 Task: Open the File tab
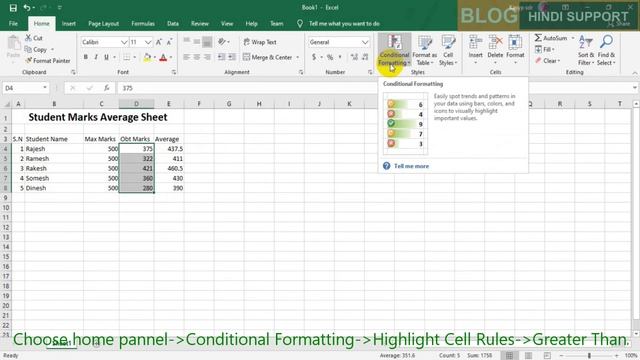tap(13, 24)
